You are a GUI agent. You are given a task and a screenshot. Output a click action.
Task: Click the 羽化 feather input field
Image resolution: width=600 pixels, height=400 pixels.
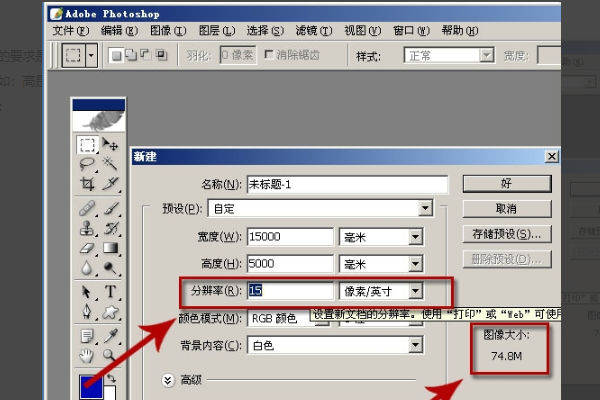(x=238, y=55)
